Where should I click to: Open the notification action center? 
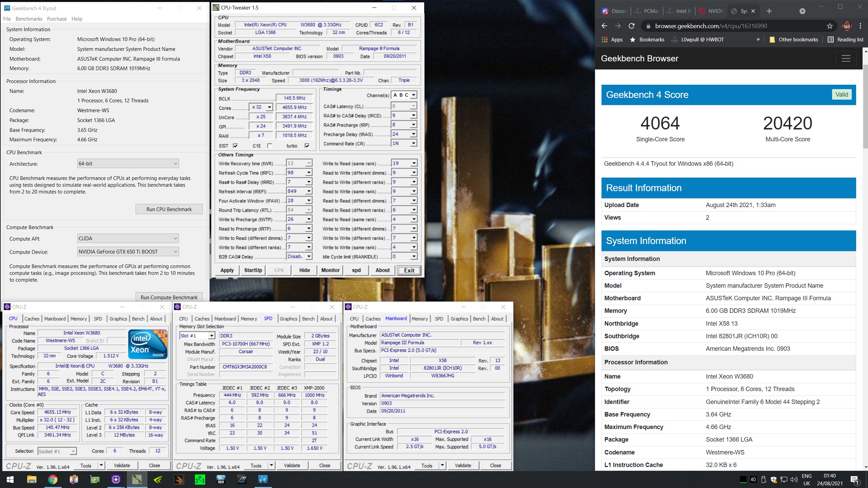[x=855, y=480]
